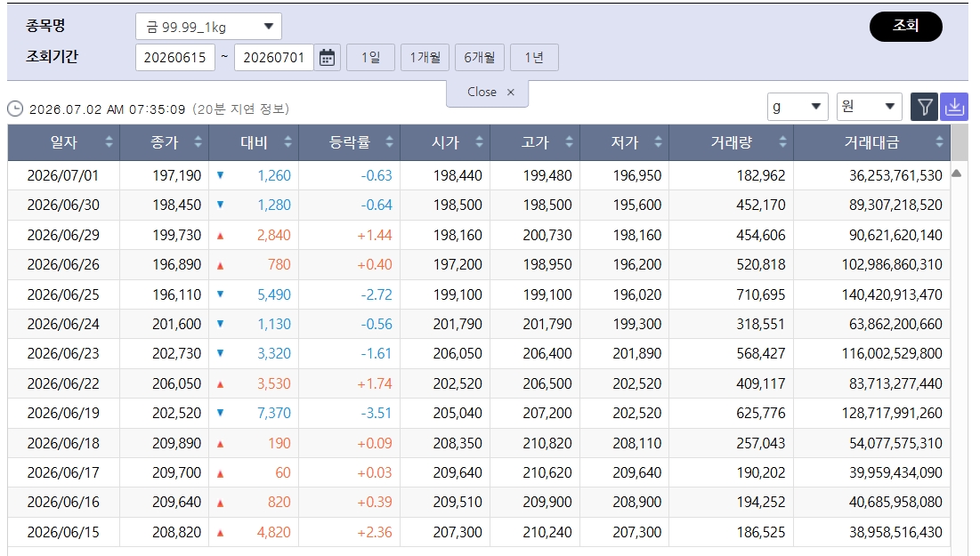Sort by the 일자 column sort arrows
The image size is (980, 556).
[109, 141]
